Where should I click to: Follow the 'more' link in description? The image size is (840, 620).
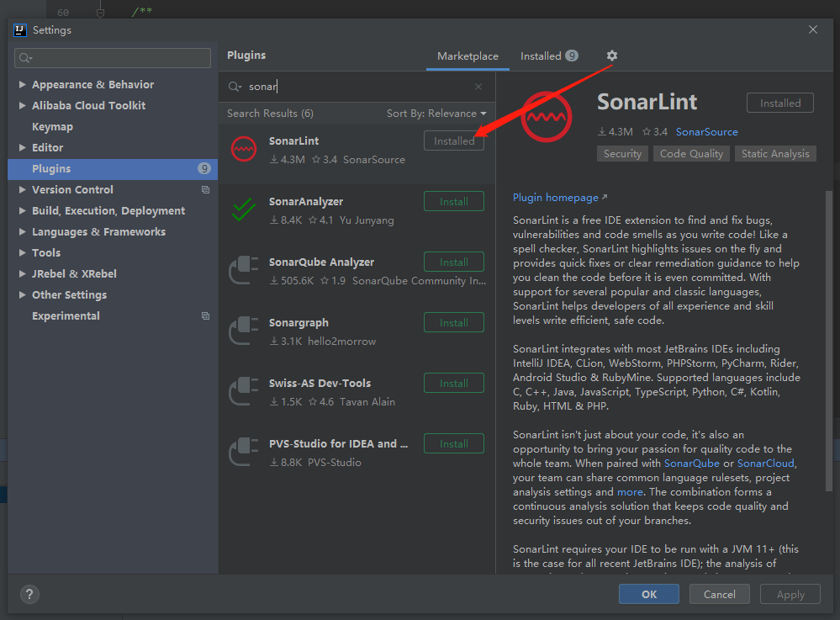630,492
